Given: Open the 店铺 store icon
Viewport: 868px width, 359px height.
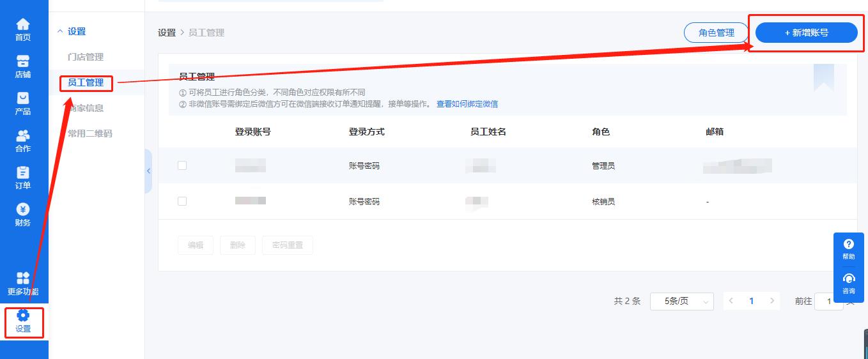Looking at the screenshot, I should coord(23,61).
